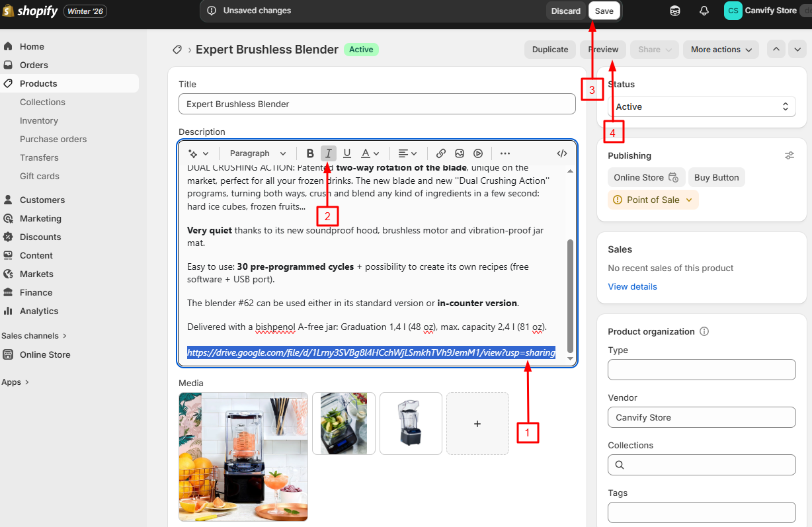Select the first blender media thumbnail

(243, 457)
